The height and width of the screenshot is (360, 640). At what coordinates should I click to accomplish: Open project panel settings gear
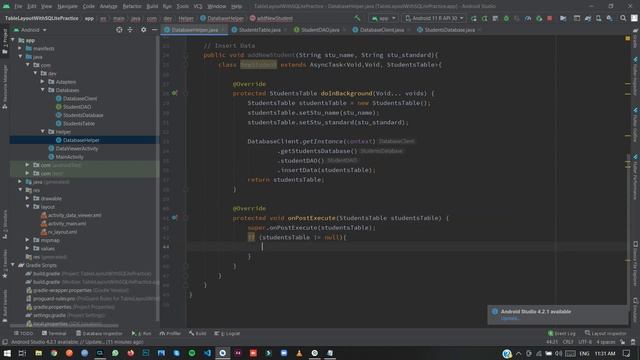point(143,30)
